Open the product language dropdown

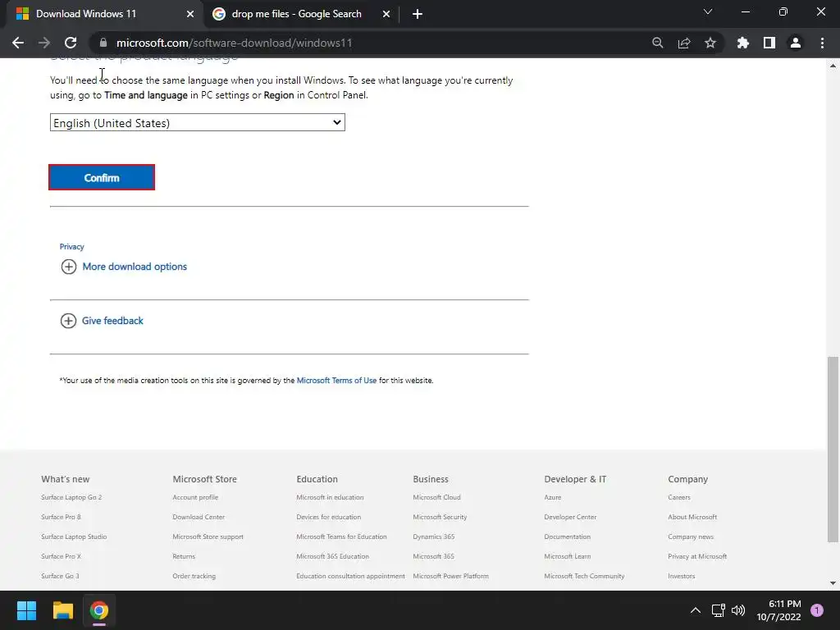197,122
